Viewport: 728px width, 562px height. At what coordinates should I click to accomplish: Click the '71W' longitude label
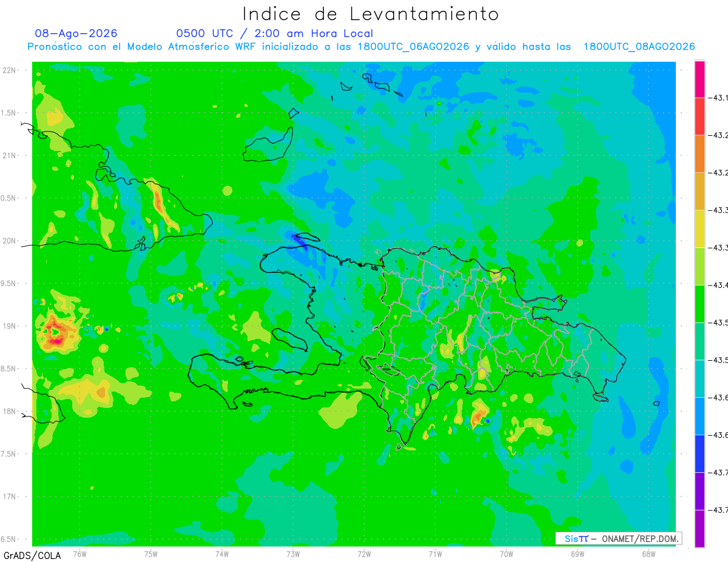point(435,554)
